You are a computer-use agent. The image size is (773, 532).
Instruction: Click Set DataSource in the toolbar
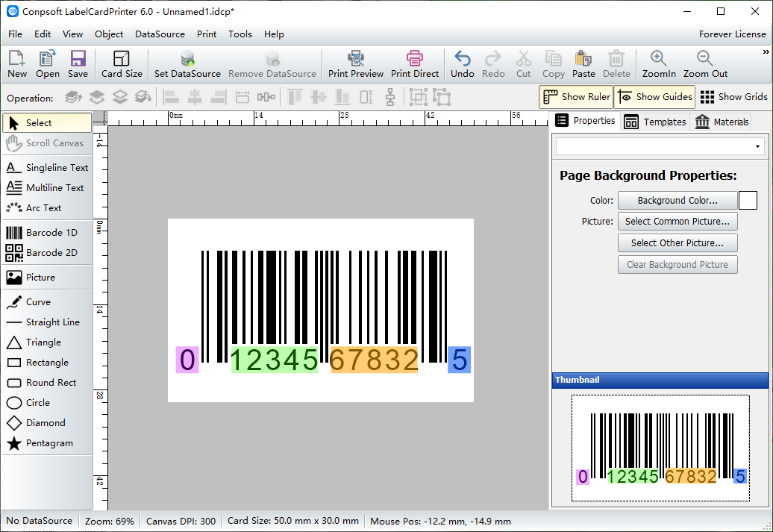pyautogui.click(x=187, y=64)
